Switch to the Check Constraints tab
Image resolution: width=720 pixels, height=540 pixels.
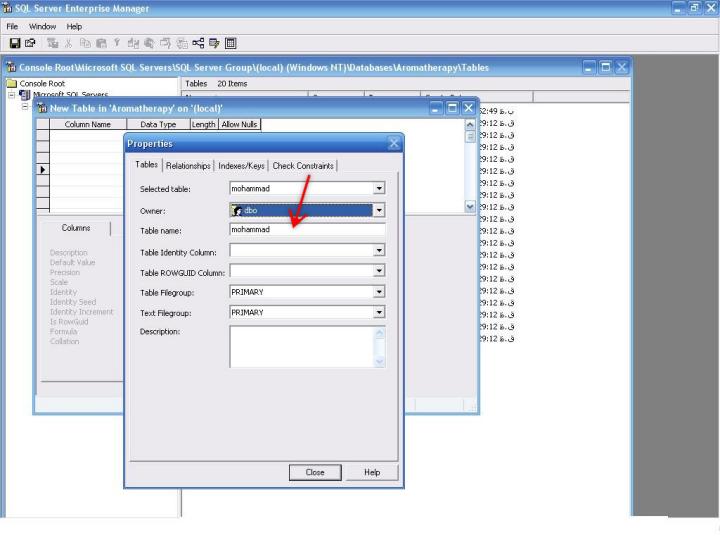point(303,166)
